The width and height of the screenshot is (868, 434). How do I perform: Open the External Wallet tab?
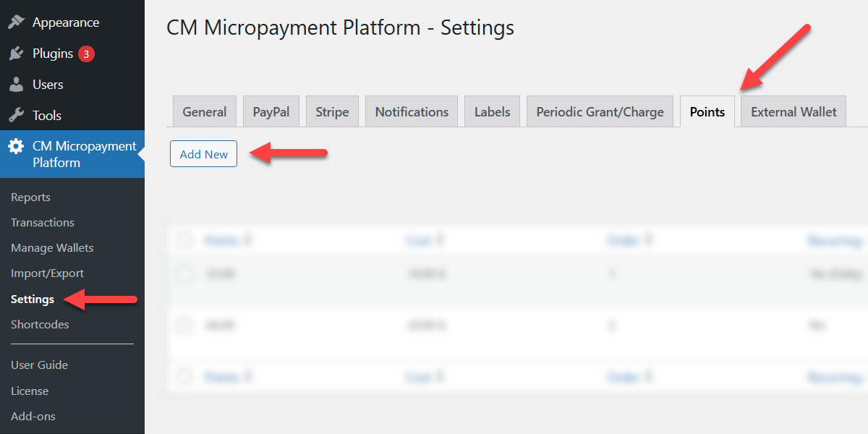(793, 111)
